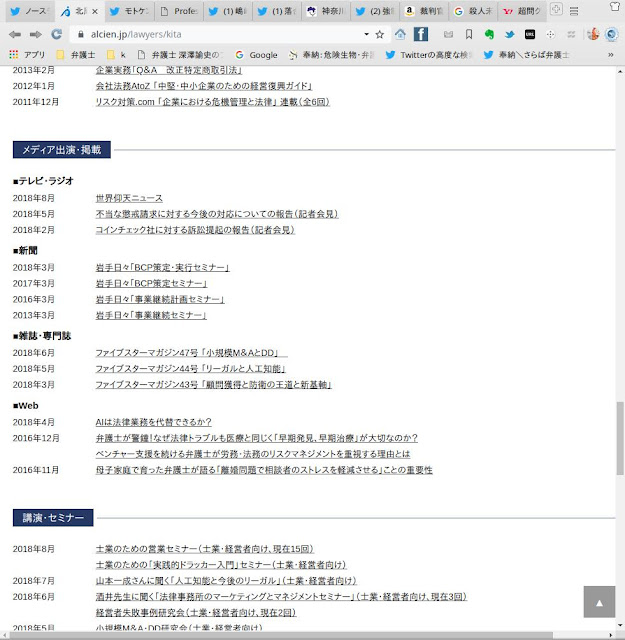Viewport: 625px width, 640px height.
Task: Click the crosshair extension icon
Action: (x=550, y=35)
